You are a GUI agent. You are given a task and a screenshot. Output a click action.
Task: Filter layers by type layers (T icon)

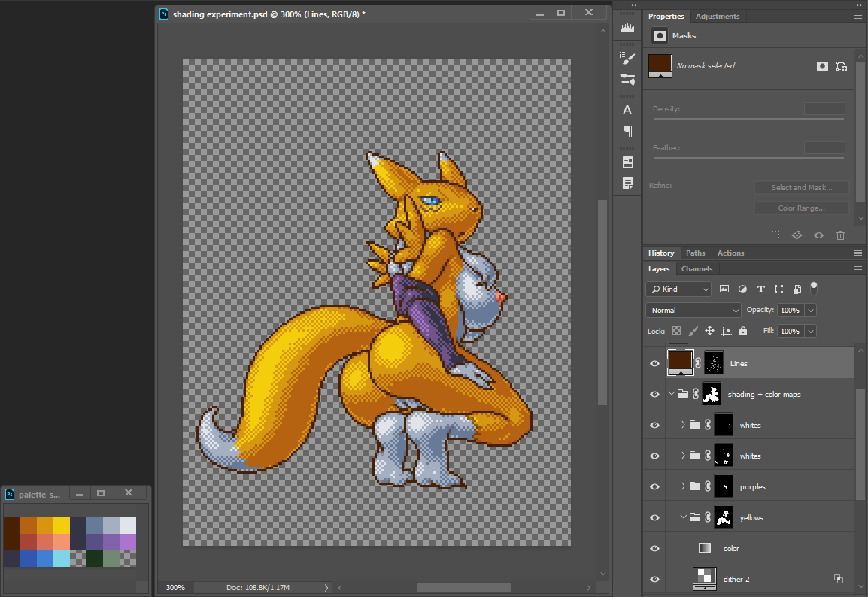(x=760, y=289)
